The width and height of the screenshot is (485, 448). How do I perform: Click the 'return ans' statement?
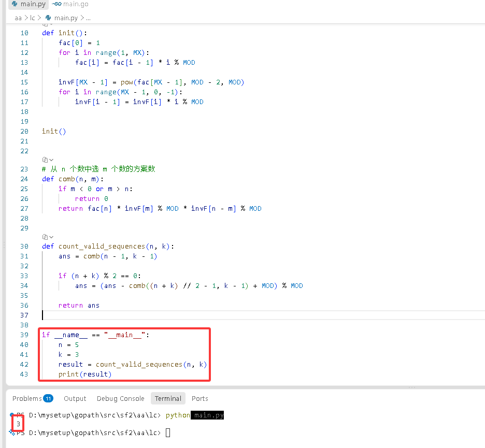click(79, 306)
